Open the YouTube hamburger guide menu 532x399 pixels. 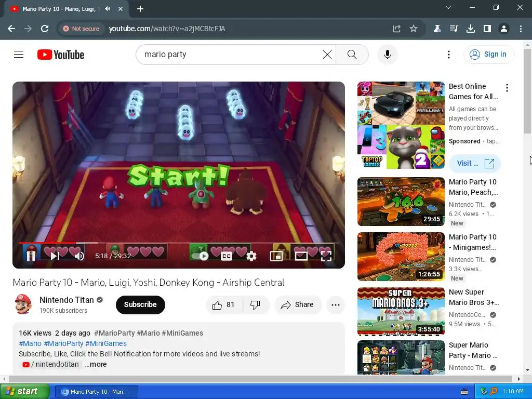[19, 54]
